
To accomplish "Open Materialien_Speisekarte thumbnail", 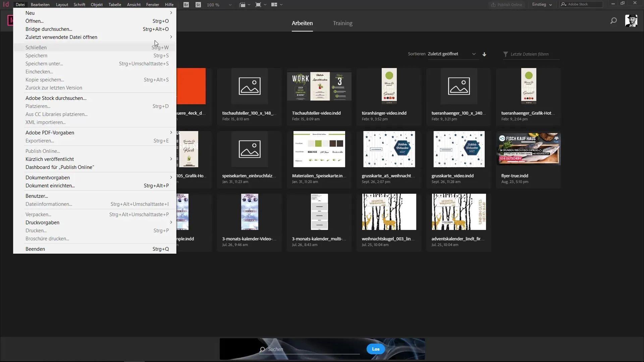I will point(319,149).
